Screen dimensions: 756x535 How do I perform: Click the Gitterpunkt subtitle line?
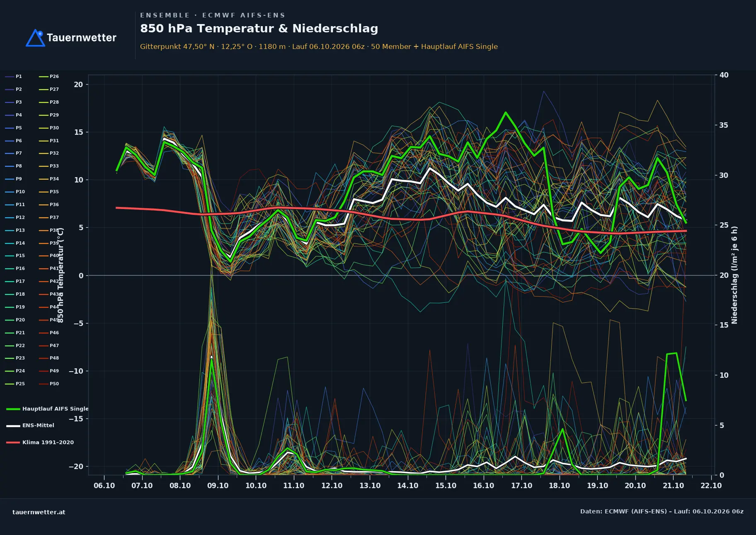[319, 46]
